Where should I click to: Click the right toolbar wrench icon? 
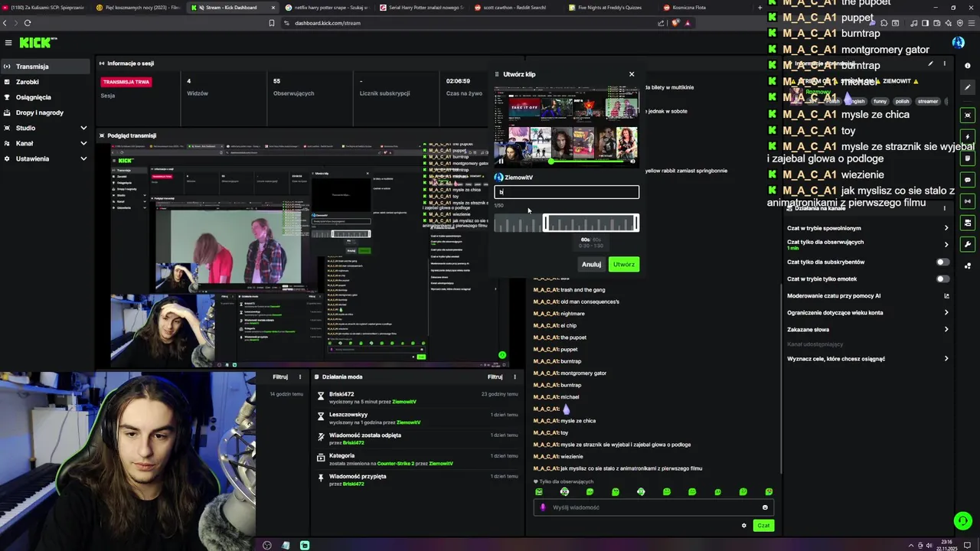(x=968, y=245)
